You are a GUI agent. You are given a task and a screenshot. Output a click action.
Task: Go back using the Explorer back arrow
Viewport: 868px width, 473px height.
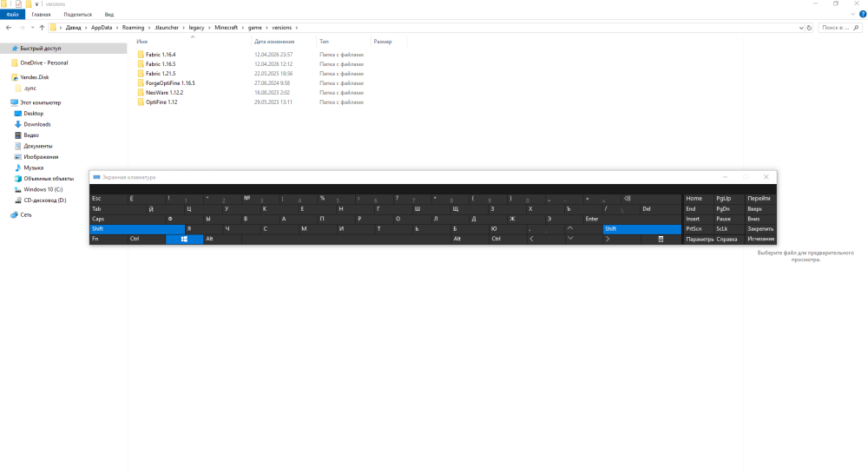coord(9,28)
